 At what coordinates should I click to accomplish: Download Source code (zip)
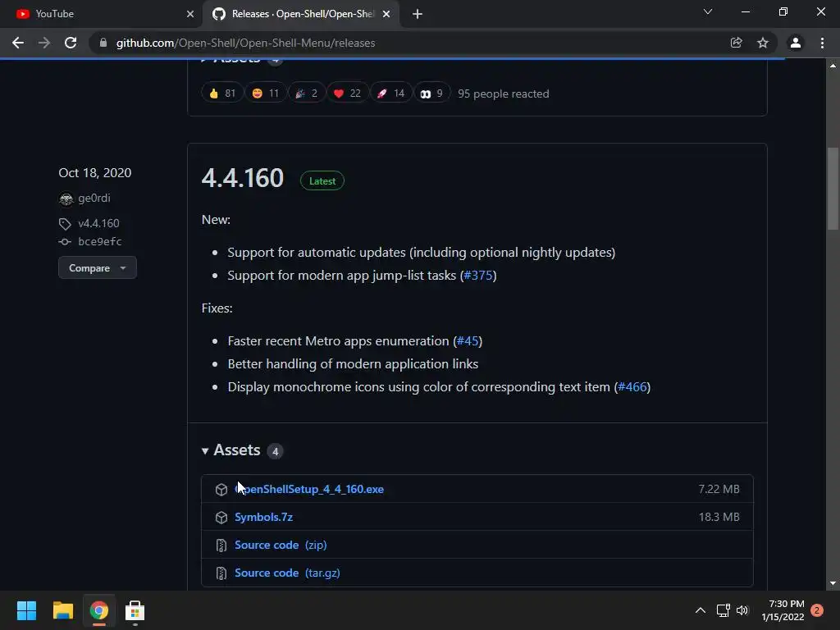point(281,545)
